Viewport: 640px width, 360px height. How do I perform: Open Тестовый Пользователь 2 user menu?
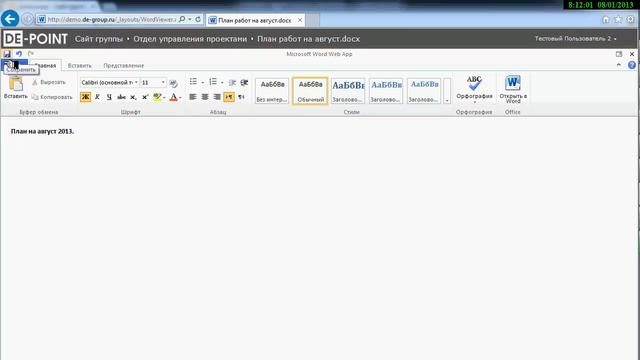[x=576, y=38]
